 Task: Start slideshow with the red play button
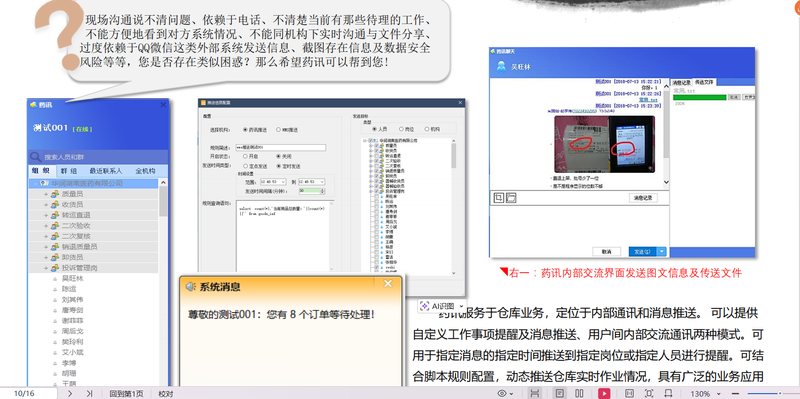(604, 393)
